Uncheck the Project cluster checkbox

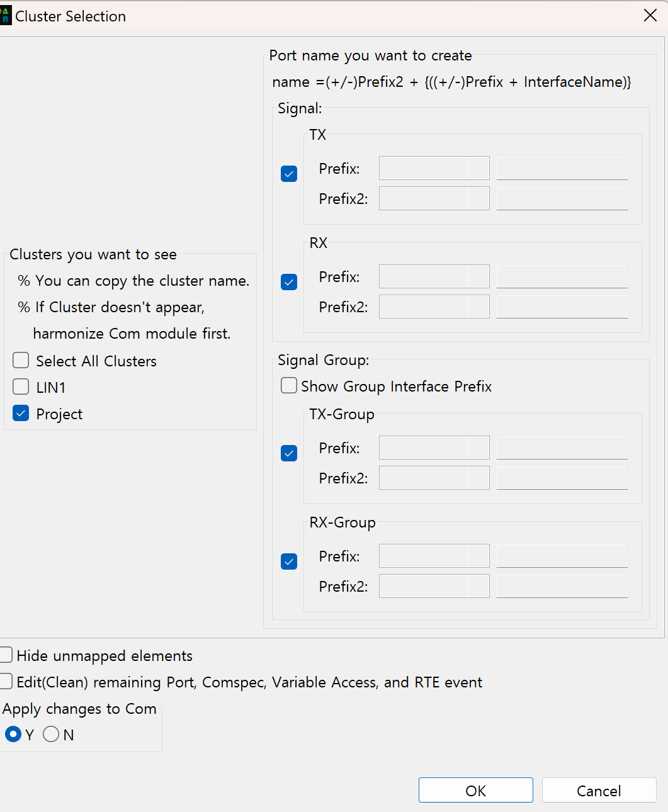(x=21, y=413)
